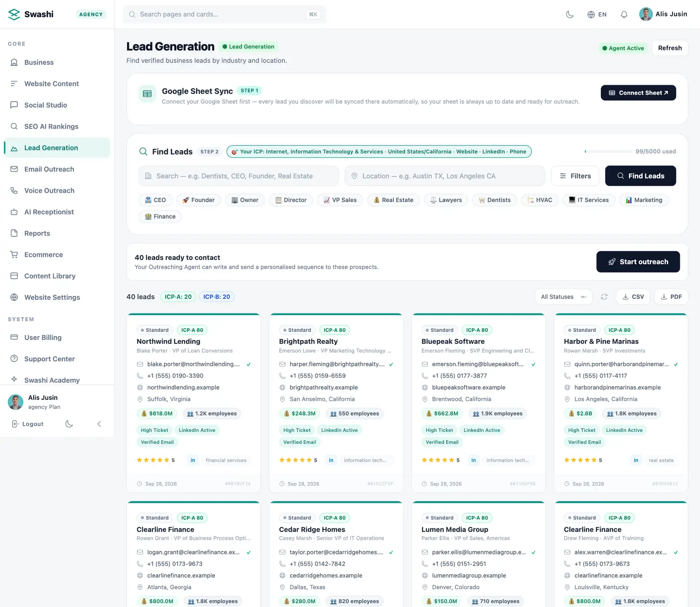
Task: Click Logout in the sidebar
Action: 28,424
